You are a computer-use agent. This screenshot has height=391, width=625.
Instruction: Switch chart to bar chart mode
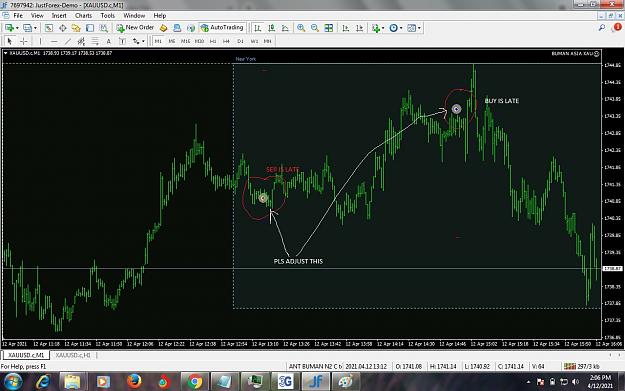(x=257, y=28)
